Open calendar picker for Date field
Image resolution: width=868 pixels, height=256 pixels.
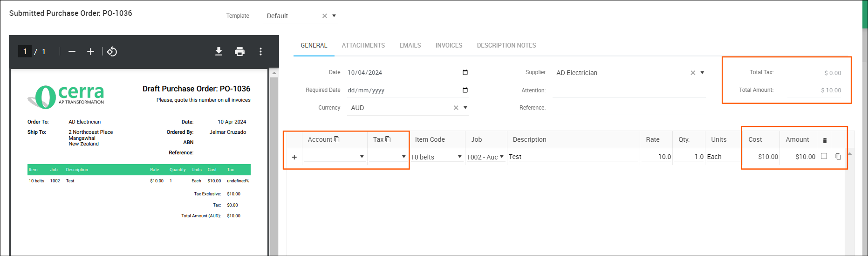pyautogui.click(x=465, y=72)
